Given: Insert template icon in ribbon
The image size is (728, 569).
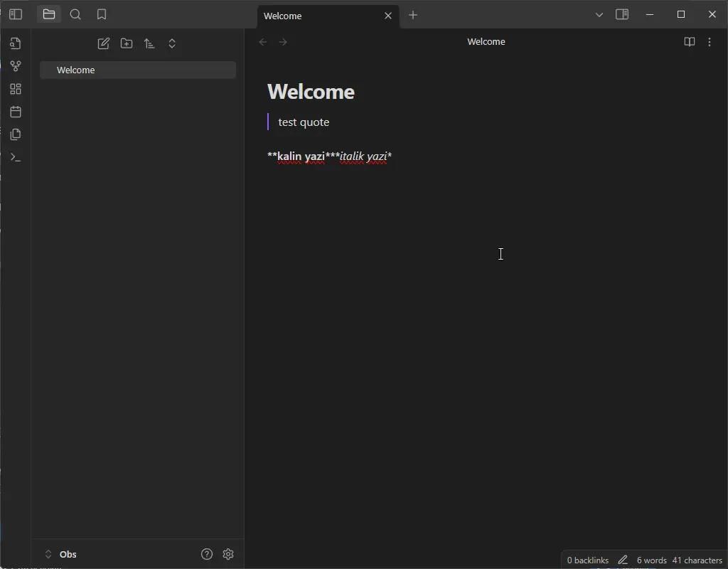Looking at the screenshot, I should click(x=16, y=134).
